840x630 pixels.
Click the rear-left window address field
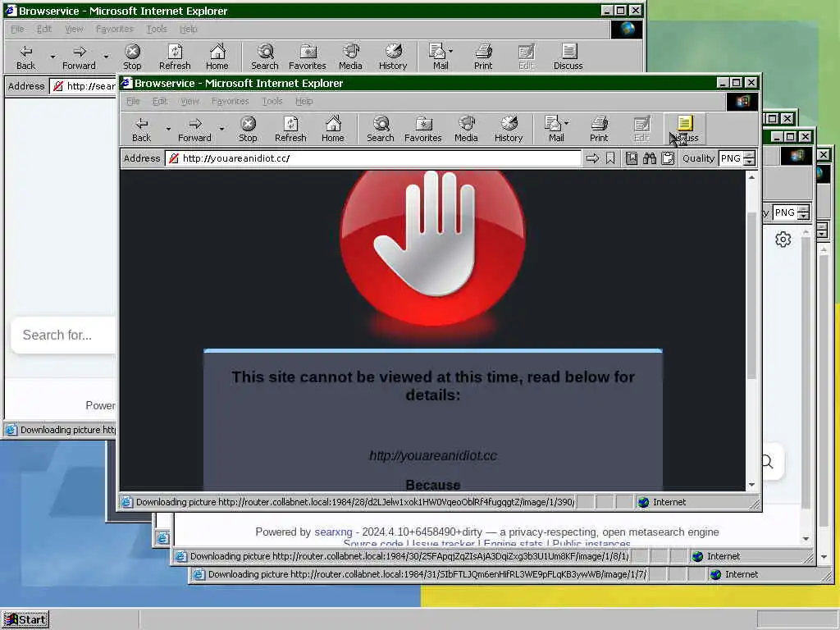[x=84, y=85]
